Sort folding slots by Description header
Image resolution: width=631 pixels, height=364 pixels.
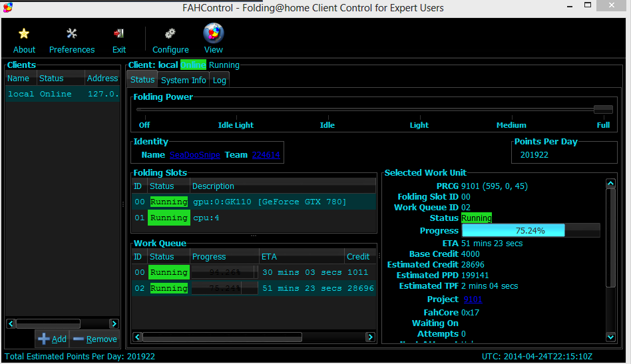coord(283,186)
